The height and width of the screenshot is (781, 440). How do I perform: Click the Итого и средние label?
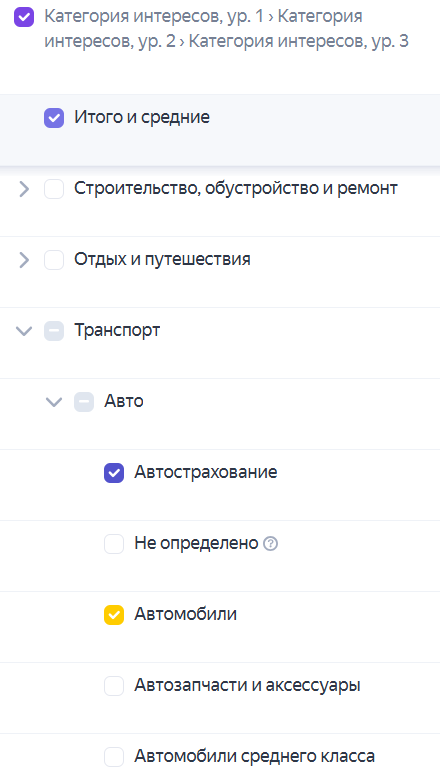click(142, 118)
